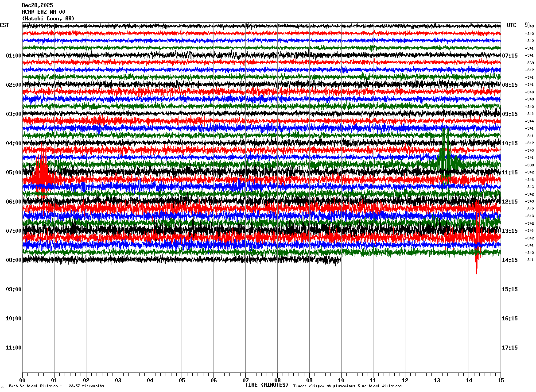The image size is (536, 392).
Task: Click minute tick label 15 on time axis
Action: (501, 380)
